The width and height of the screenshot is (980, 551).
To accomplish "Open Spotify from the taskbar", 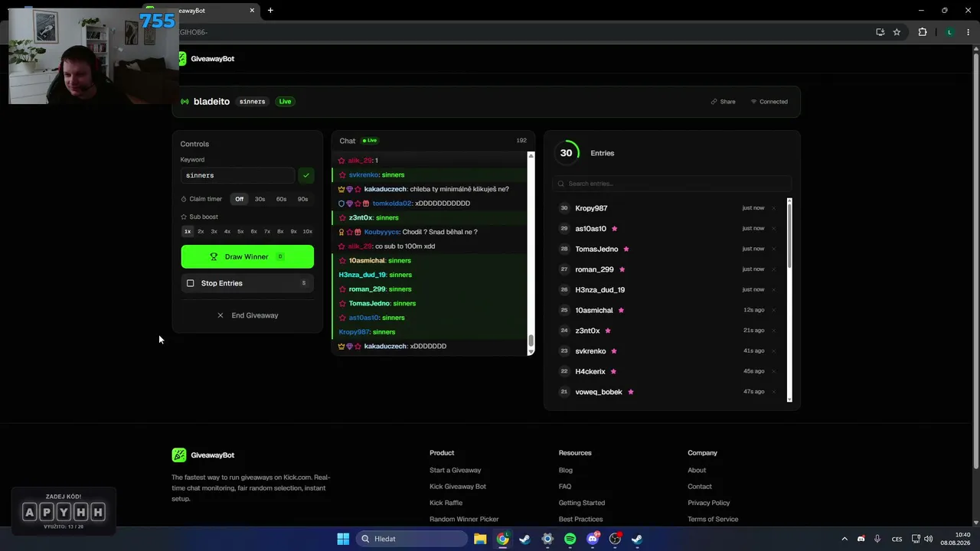I will coord(570,539).
